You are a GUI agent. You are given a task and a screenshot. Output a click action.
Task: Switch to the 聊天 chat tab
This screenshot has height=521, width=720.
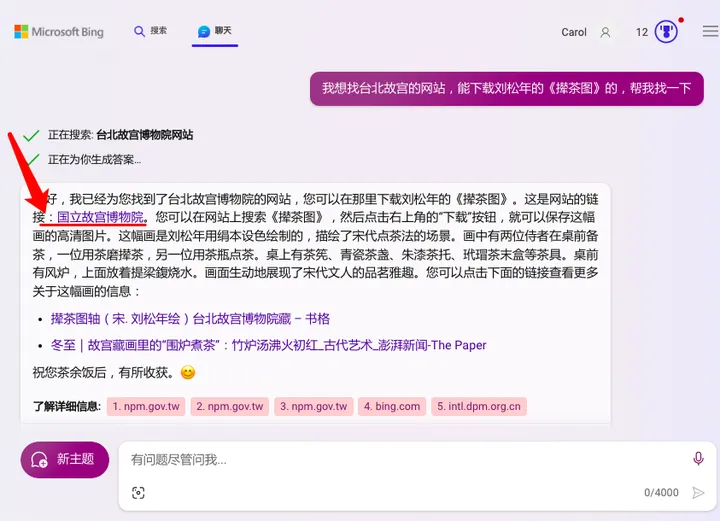click(x=214, y=31)
